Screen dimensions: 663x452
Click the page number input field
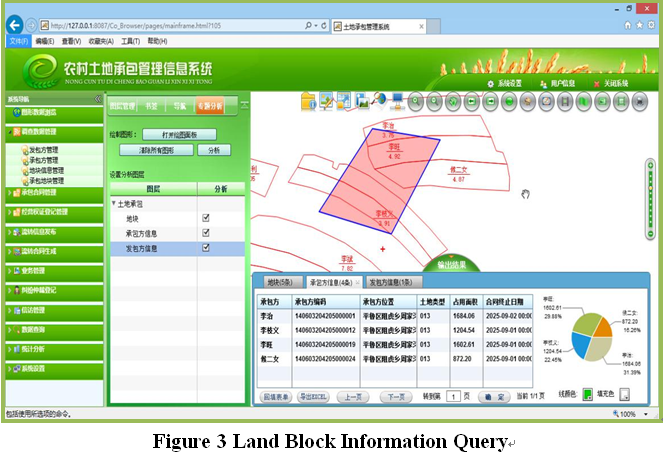pyautogui.click(x=453, y=396)
